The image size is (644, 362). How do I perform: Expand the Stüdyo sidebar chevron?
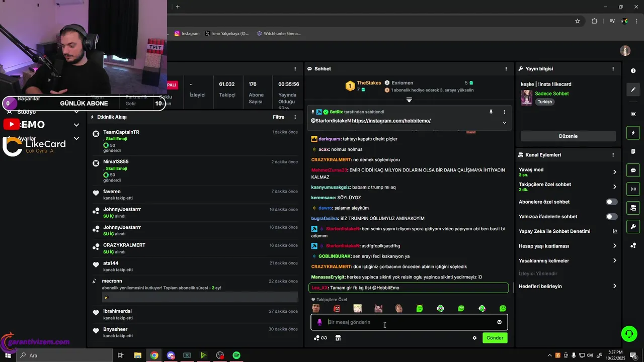coord(76,112)
